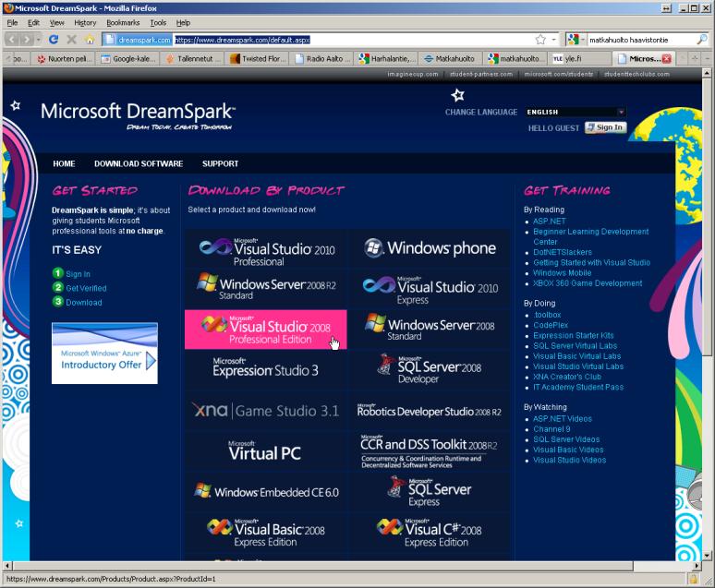
Task: Open the Windows Server 2008 R2 Standard tile
Action: tap(266, 288)
